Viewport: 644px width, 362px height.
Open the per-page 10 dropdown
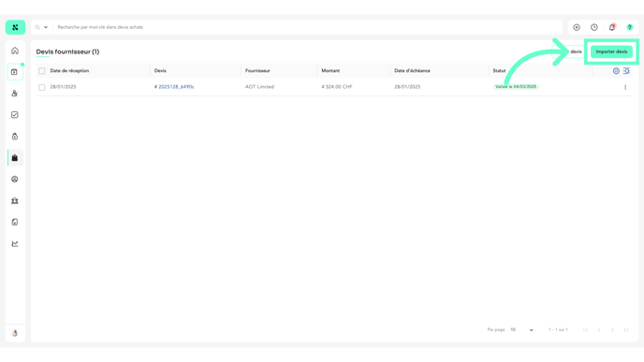pos(521,329)
